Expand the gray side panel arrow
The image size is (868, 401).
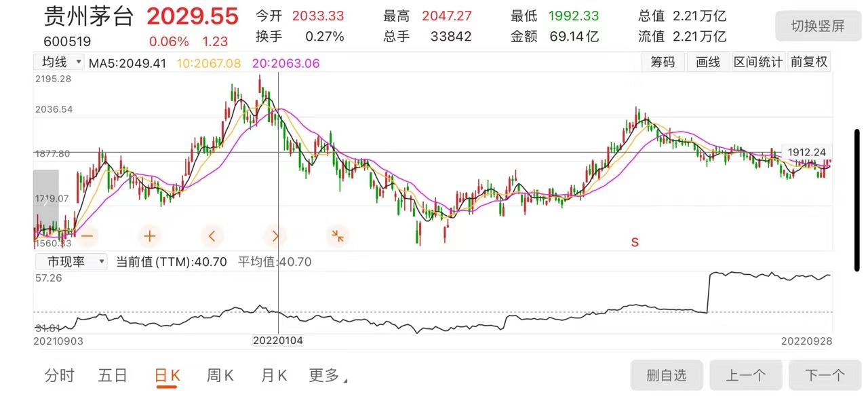pyautogui.click(x=45, y=200)
